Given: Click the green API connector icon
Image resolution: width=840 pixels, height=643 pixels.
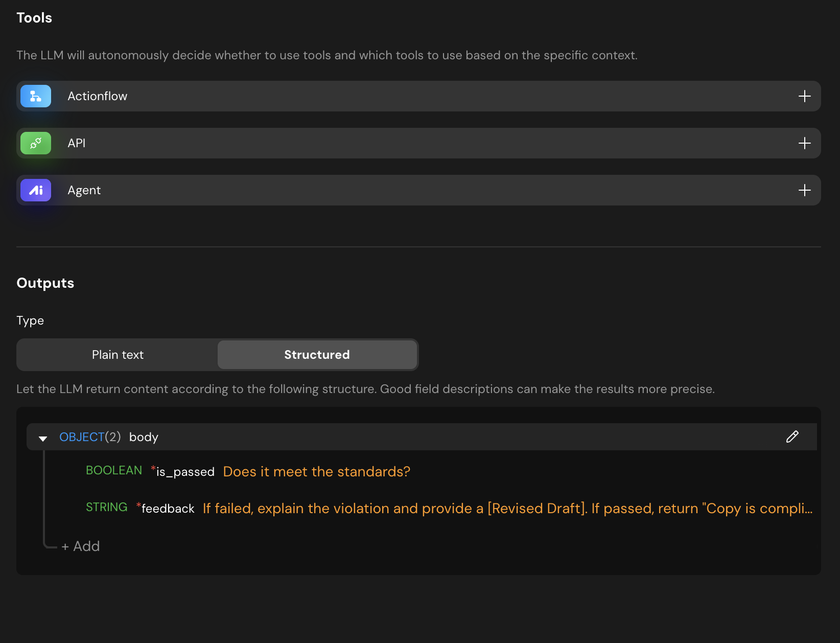Looking at the screenshot, I should [36, 143].
